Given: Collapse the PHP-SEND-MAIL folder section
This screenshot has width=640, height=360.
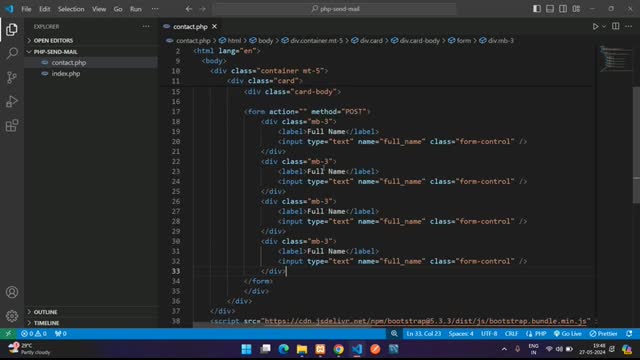Looking at the screenshot, I should pyautogui.click(x=91, y=52).
